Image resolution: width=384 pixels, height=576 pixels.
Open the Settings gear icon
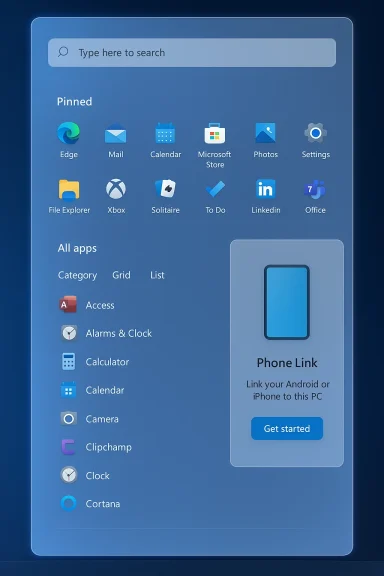coord(316,133)
